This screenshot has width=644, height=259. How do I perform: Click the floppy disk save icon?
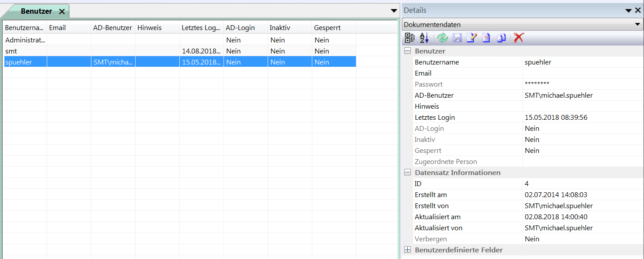tap(457, 38)
